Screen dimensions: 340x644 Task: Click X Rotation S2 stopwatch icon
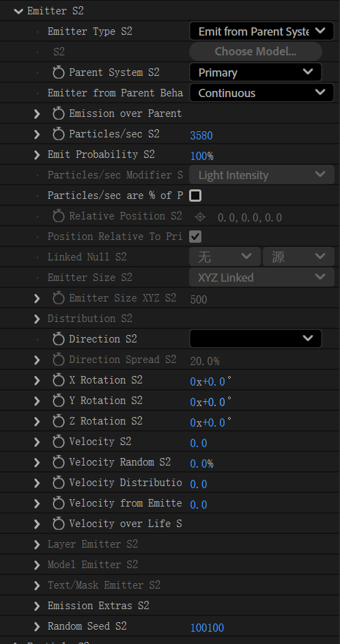pos(59,380)
